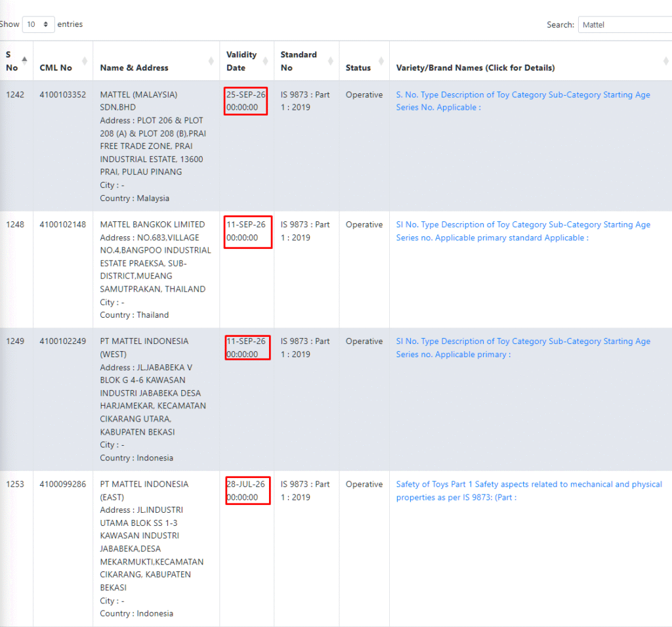Select CML number 4100103352
The image size is (672, 627).
[62, 95]
